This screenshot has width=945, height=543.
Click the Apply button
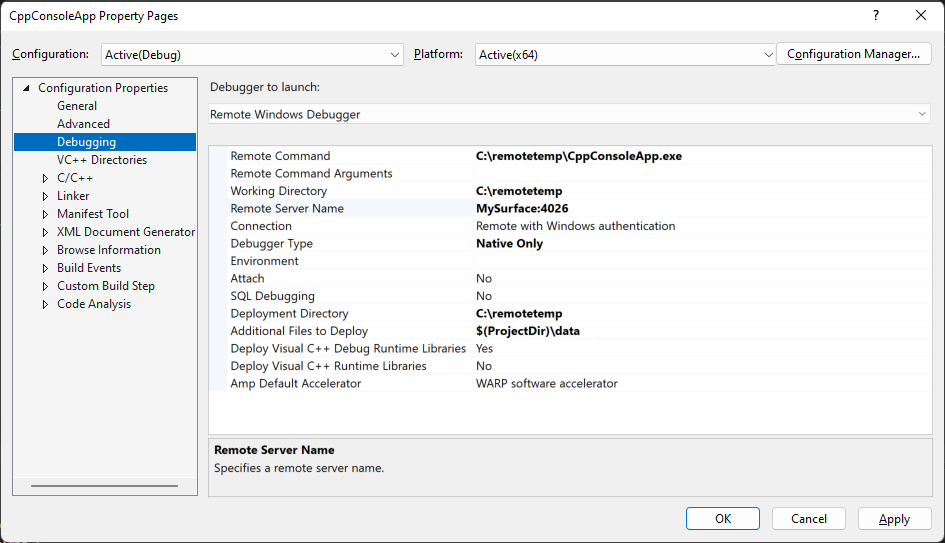click(x=894, y=519)
